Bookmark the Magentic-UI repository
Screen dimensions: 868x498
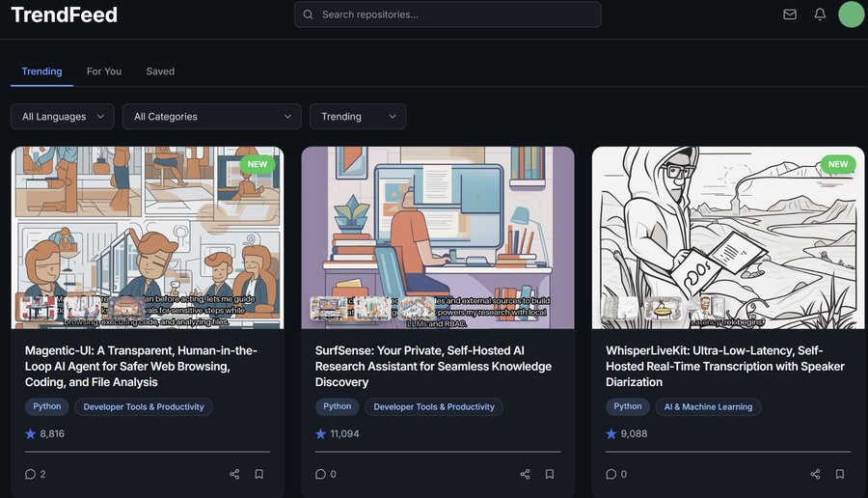259,474
